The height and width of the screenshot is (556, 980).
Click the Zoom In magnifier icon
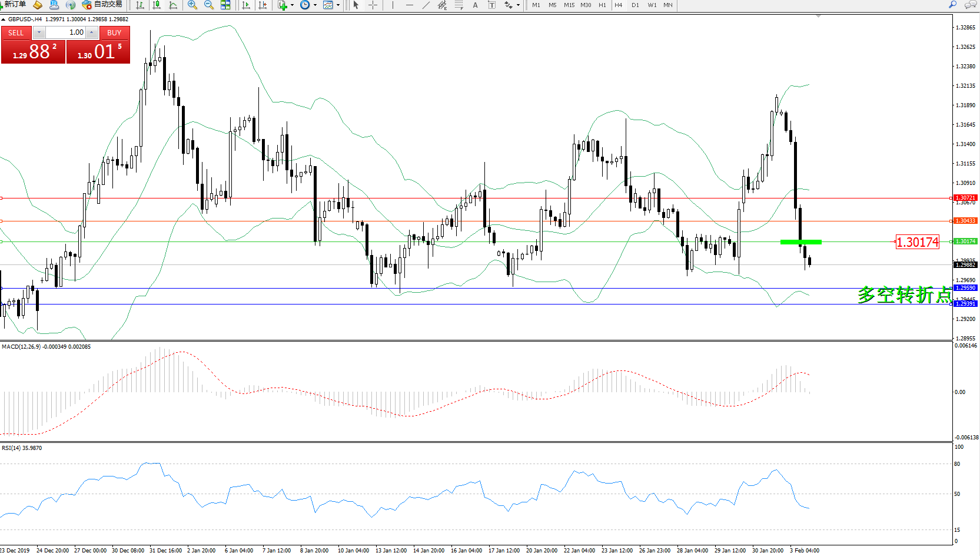(192, 5)
